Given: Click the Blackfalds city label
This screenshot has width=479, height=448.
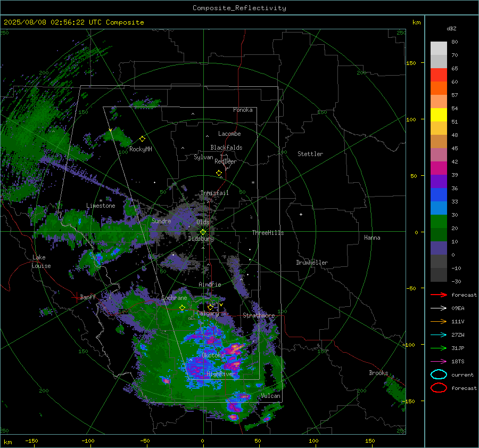Looking at the screenshot, I should click(x=226, y=148).
